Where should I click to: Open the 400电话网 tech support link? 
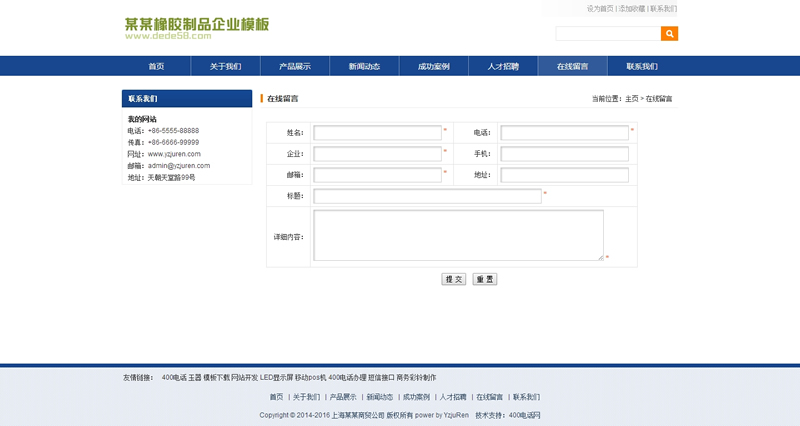524,415
